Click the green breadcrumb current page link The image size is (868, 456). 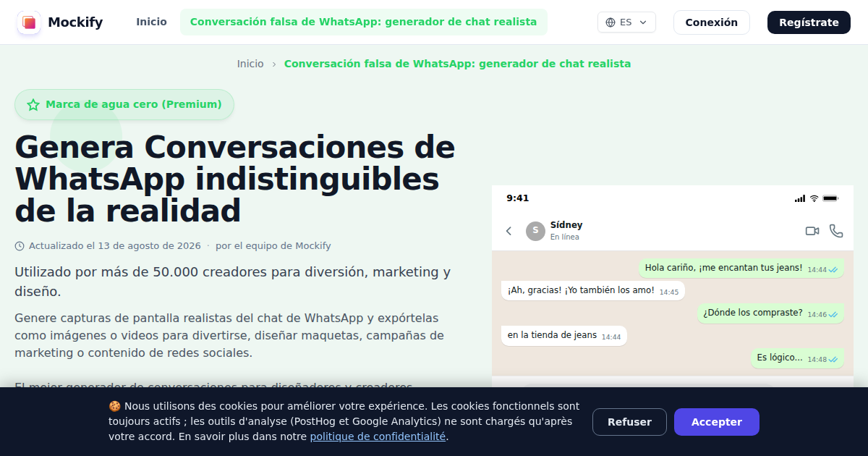click(457, 64)
